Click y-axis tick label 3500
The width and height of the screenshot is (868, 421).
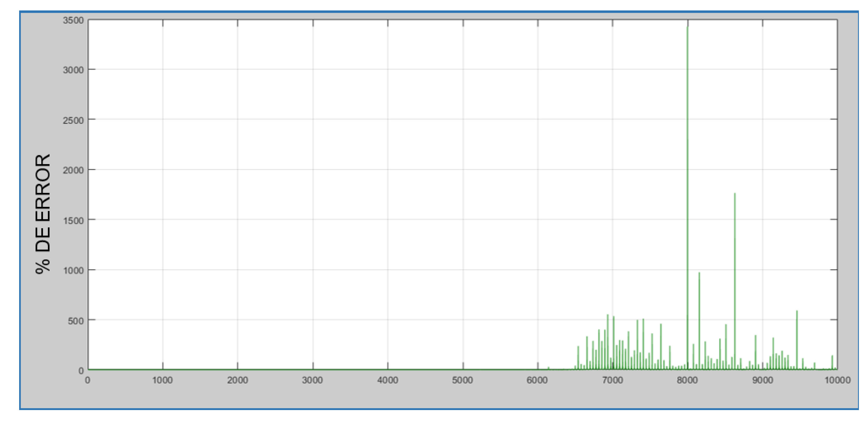pyautogui.click(x=73, y=21)
